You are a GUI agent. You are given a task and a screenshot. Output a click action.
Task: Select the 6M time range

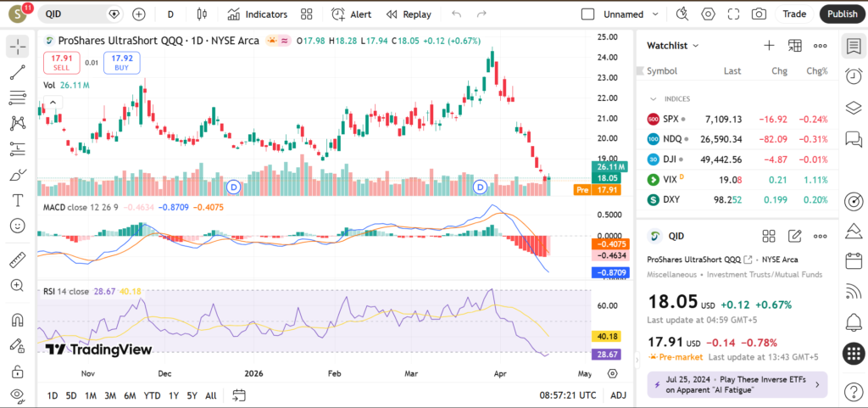pyautogui.click(x=130, y=395)
